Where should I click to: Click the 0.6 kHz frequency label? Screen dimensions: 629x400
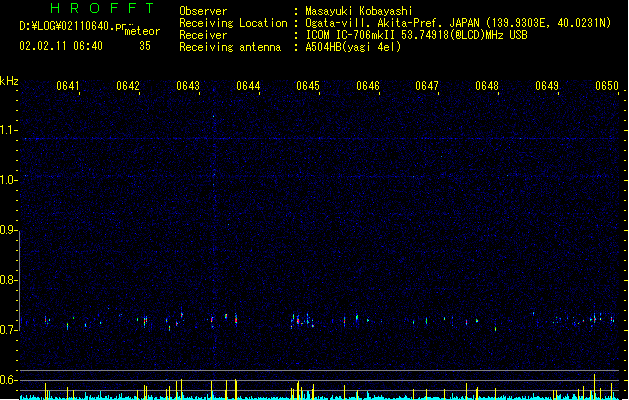(x=8, y=380)
